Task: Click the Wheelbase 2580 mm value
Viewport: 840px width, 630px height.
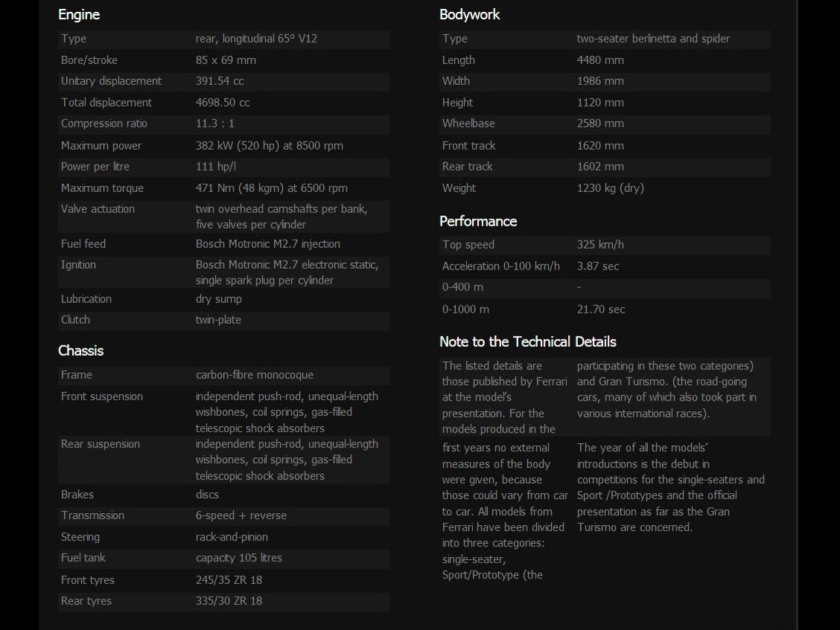Action: coord(600,124)
